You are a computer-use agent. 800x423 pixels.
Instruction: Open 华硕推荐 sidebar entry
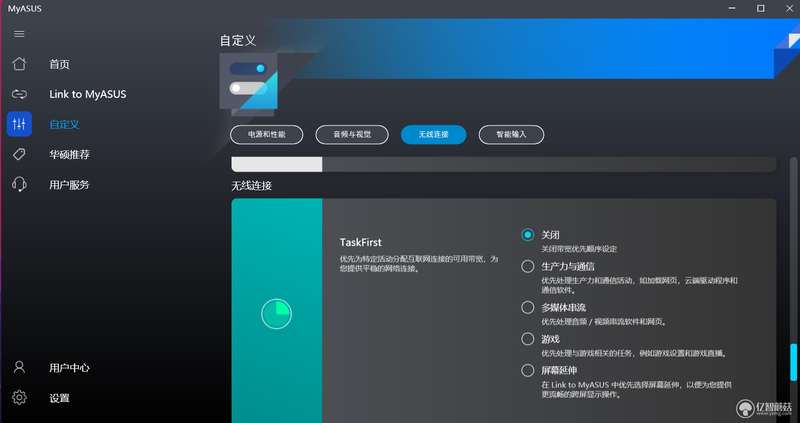[x=69, y=155]
